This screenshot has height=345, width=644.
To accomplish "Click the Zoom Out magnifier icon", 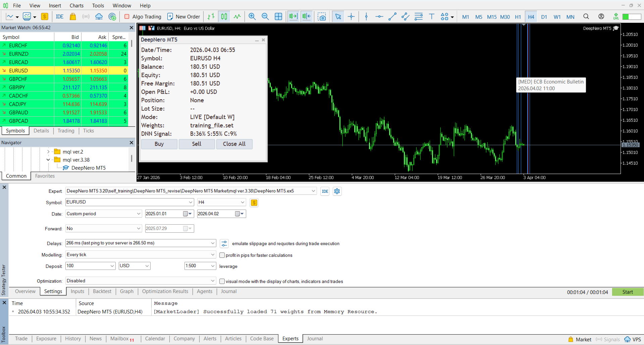I will [x=265, y=16].
